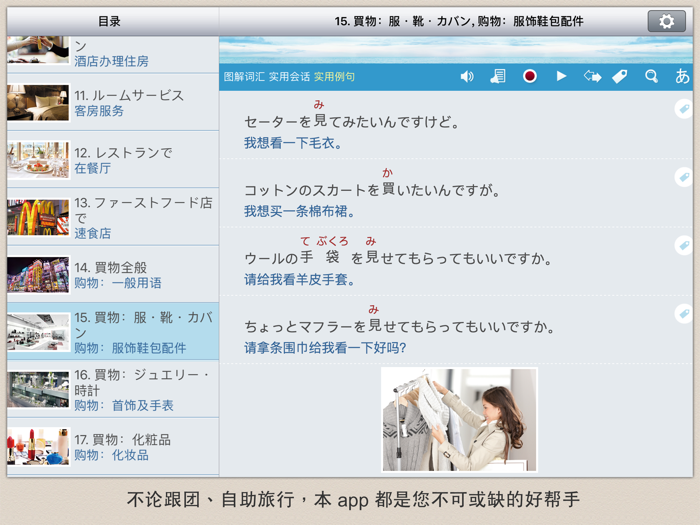Screen dimensions: 700x525
Task: Tap the sentence ウールの手袋を見せてもらってもいいですか。
Action: click(x=398, y=258)
